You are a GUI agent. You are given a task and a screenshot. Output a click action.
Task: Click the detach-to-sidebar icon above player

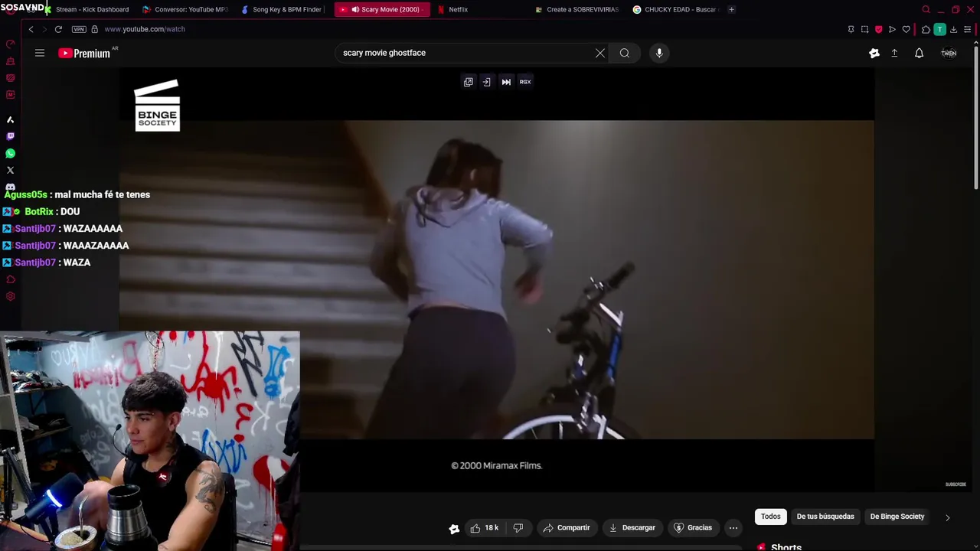pos(486,82)
